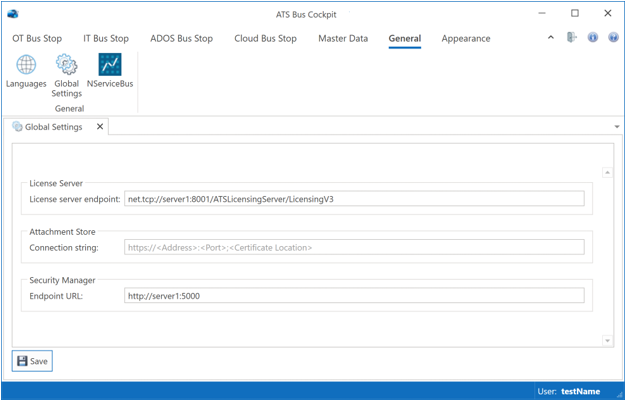Image resolution: width=626 pixels, height=401 pixels.
Task: Click the Attachment Store connection string field
Action: tap(353, 247)
